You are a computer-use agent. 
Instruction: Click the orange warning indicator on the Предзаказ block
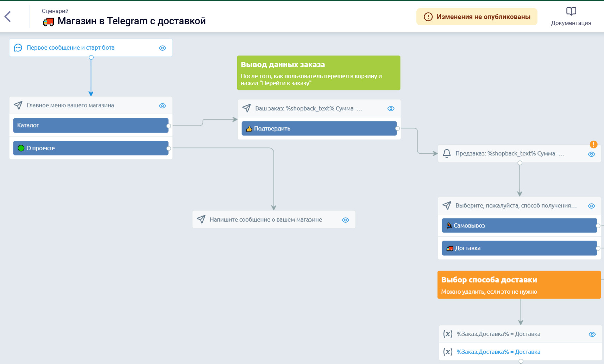click(x=593, y=144)
